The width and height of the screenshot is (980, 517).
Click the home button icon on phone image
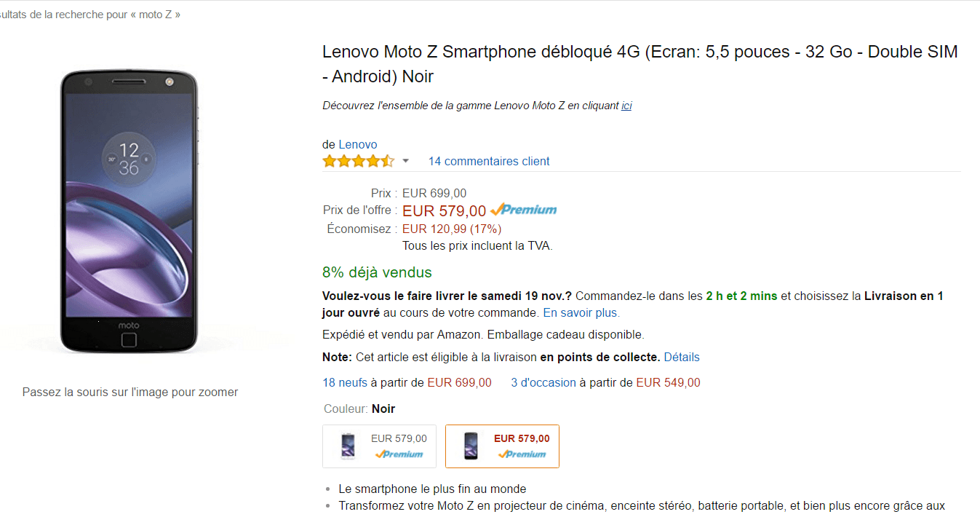130,340
